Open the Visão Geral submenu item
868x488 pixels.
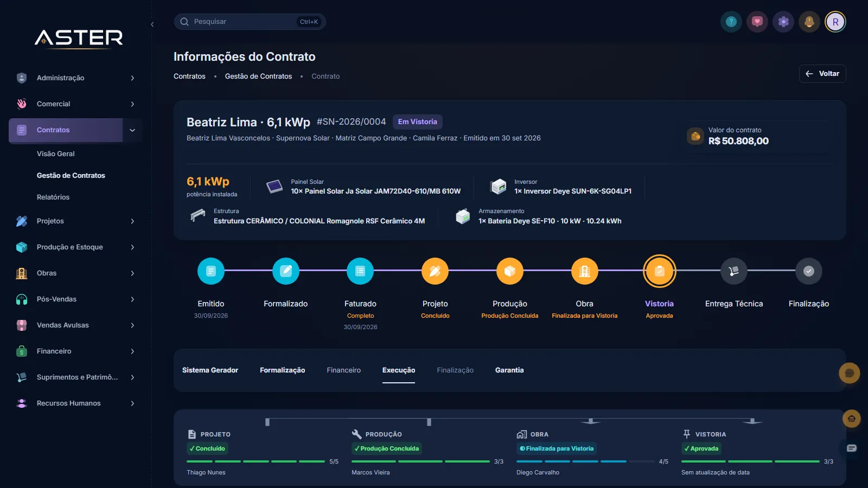56,154
